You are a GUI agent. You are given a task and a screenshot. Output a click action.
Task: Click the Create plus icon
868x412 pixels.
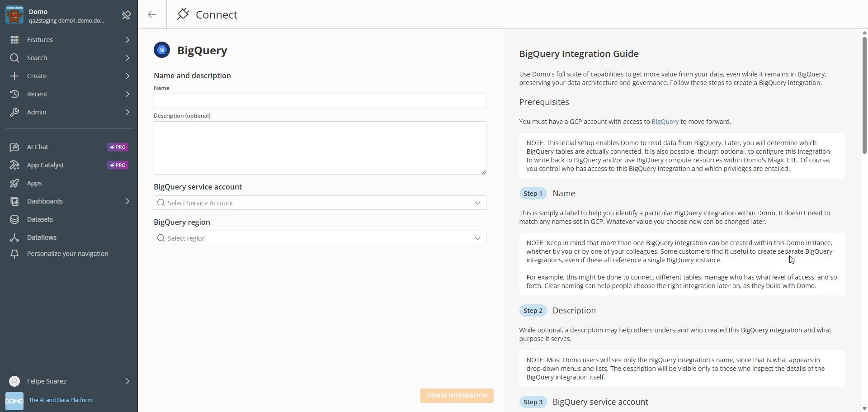click(x=14, y=76)
